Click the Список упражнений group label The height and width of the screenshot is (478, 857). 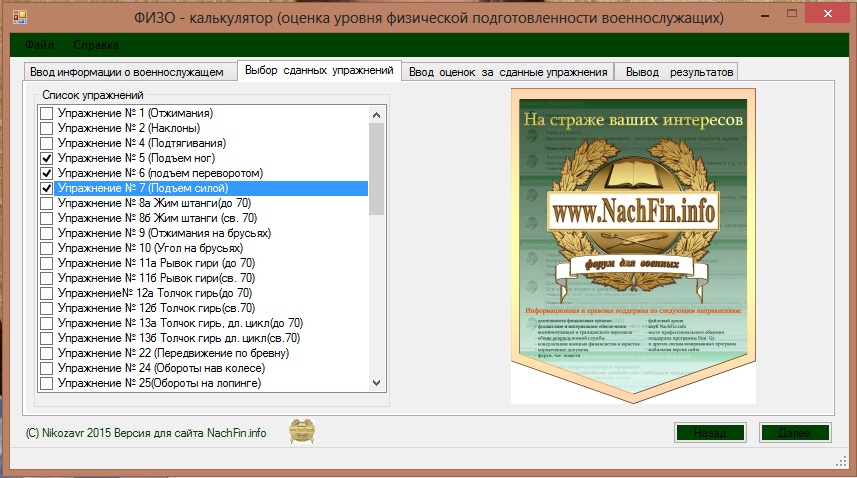click(x=93, y=95)
